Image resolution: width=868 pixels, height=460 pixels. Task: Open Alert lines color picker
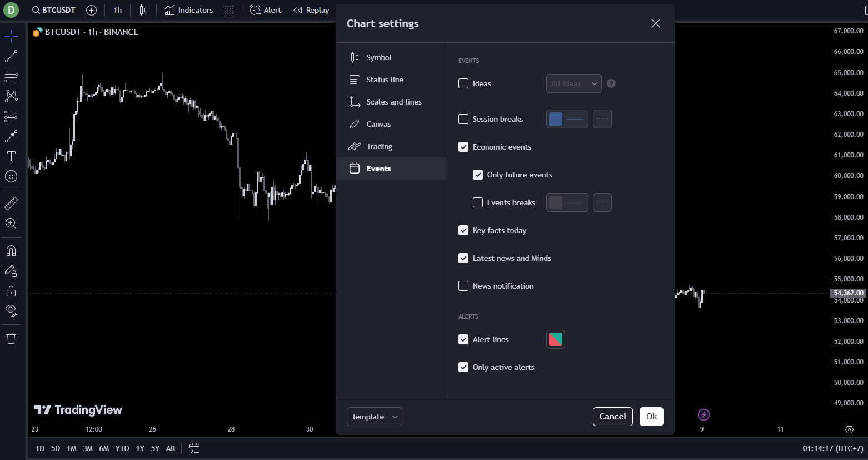point(556,339)
